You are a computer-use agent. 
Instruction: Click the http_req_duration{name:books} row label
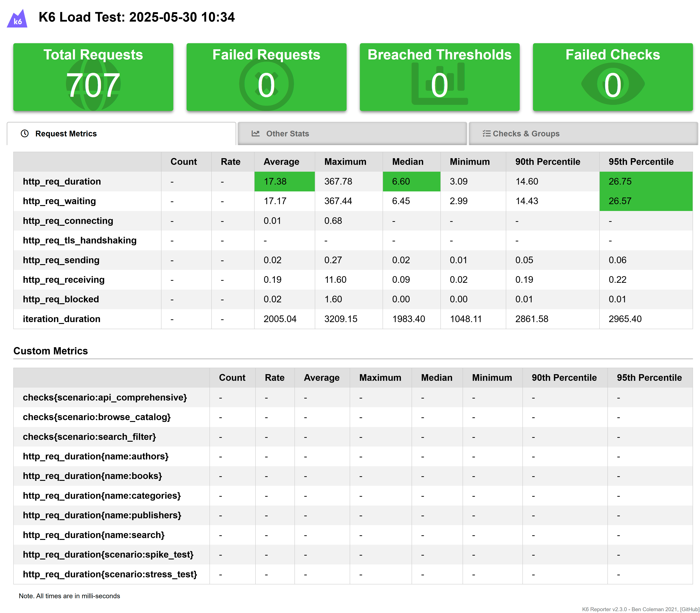pos(92,476)
